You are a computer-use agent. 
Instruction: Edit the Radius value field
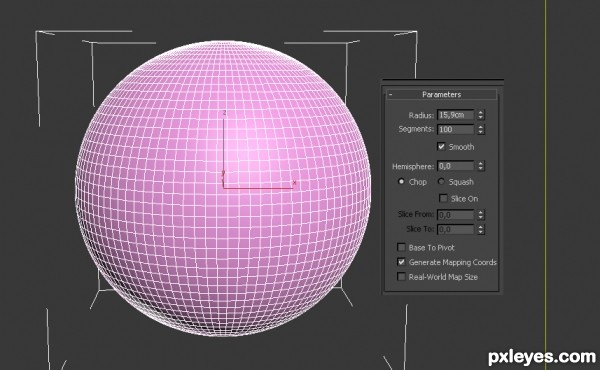(455, 115)
